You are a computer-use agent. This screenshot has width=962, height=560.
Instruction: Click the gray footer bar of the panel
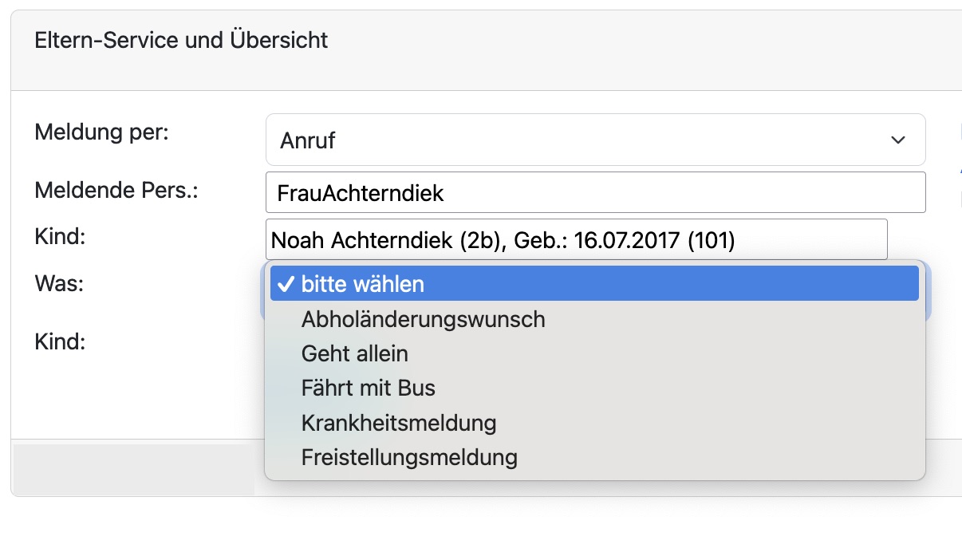point(134,468)
